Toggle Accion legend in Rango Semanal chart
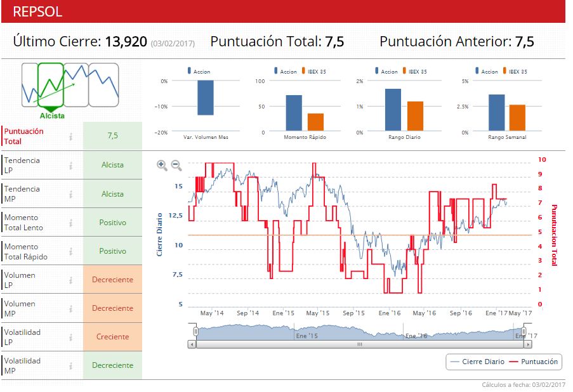 coord(487,71)
